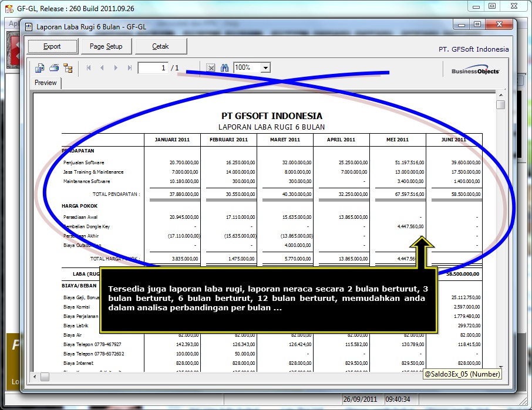Click the total 37.880.000,00

[x=184, y=194]
